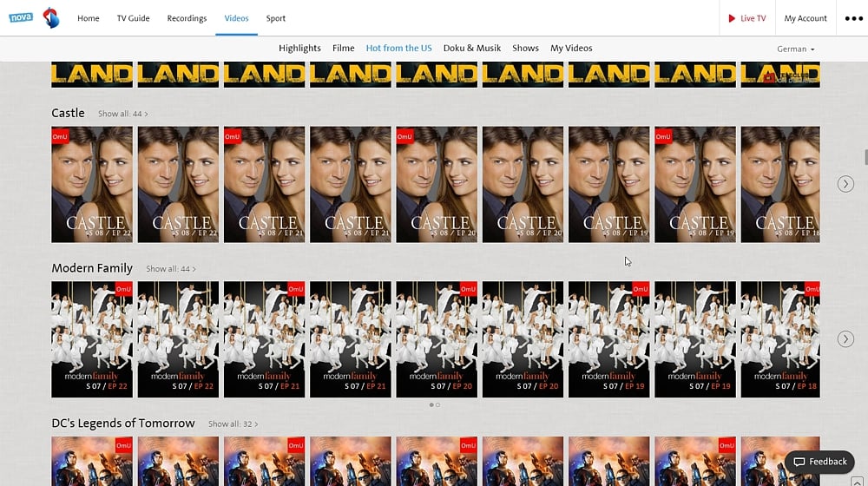Image resolution: width=868 pixels, height=486 pixels.
Task: Click the page vertical scrollbar thumb
Action: [x=865, y=157]
